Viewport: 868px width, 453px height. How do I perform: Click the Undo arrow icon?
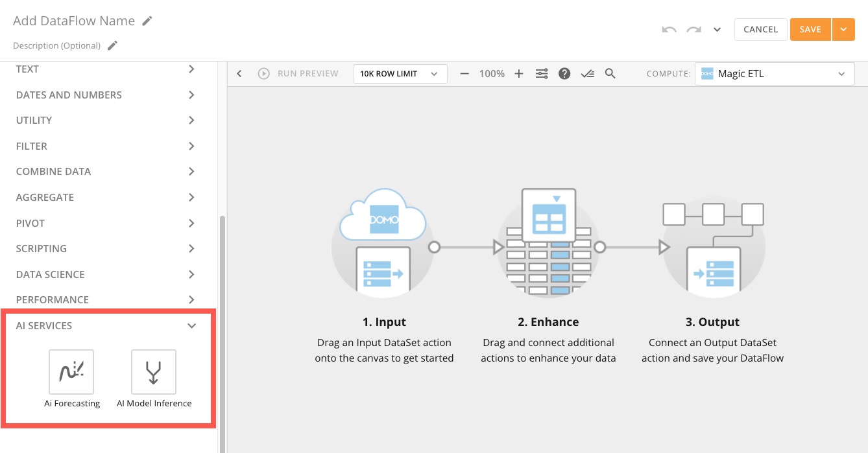[668, 29]
